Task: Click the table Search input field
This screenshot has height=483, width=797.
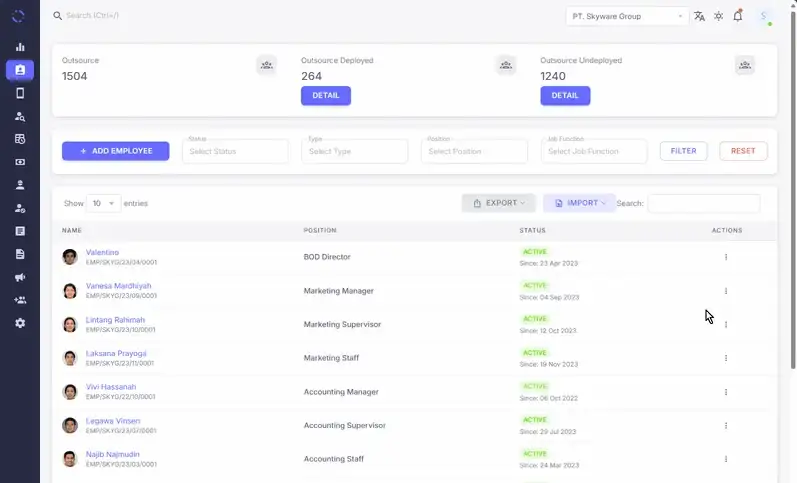Action: coord(703,203)
